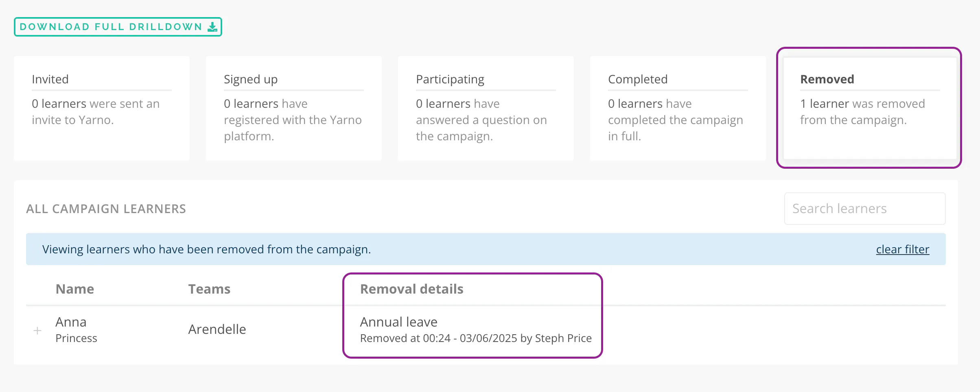
Task: Click the download arrow icon
Action: point(212,27)
